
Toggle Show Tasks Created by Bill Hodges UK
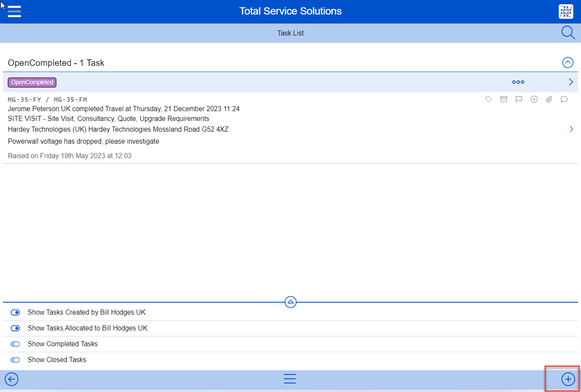[15, 312]
